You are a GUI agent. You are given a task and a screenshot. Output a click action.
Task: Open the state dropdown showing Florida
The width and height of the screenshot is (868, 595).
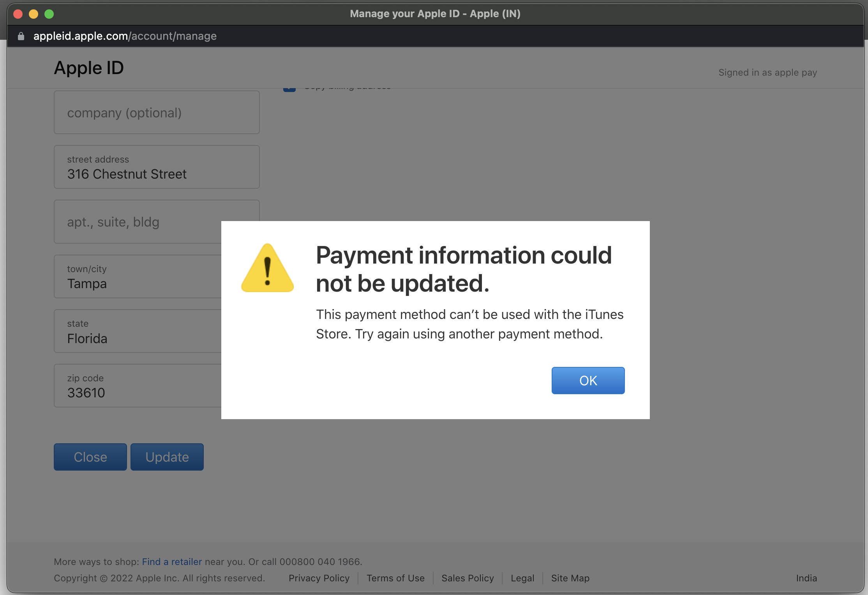[137, 331]
